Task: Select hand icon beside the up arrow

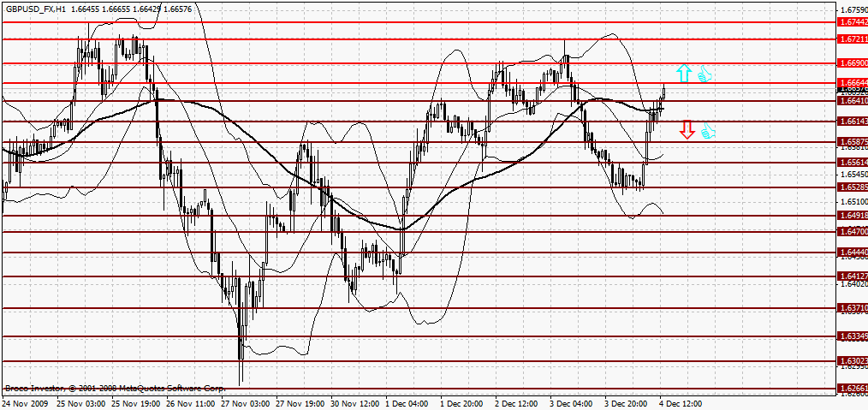Action: (705, 74)
